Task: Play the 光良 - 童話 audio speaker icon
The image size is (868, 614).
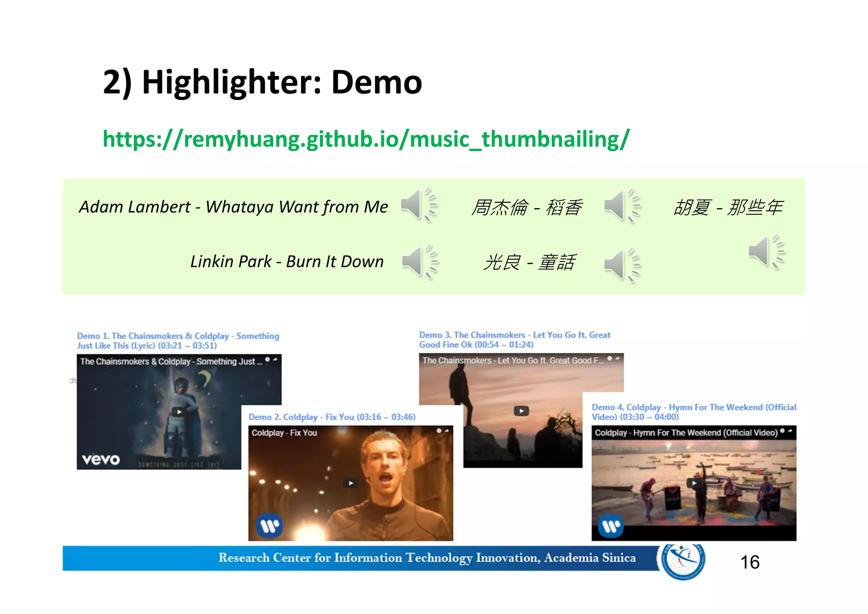Action: click(x=622, y=265)
